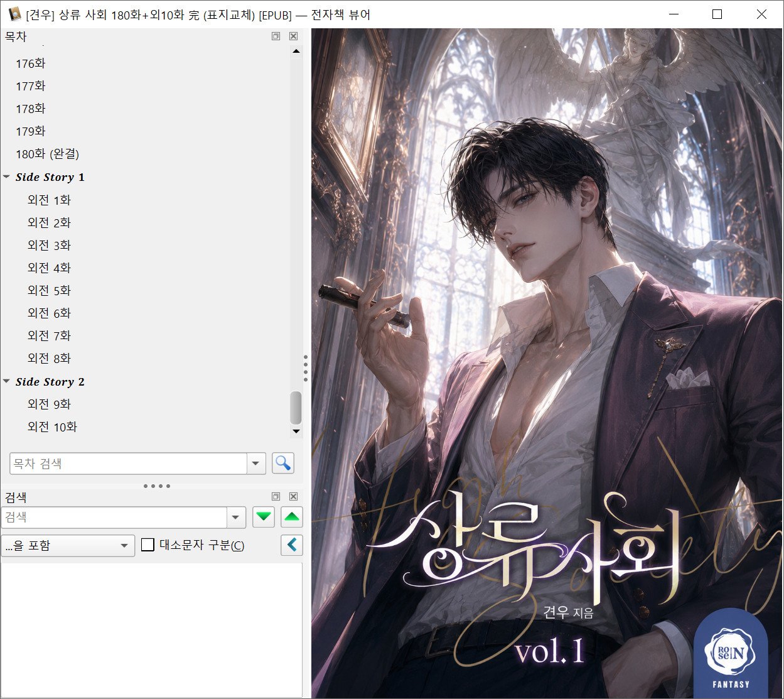Go to next match with green down arrow
Image resolution: width=784 pixels, height=699 pixels.
pos(264,517)
